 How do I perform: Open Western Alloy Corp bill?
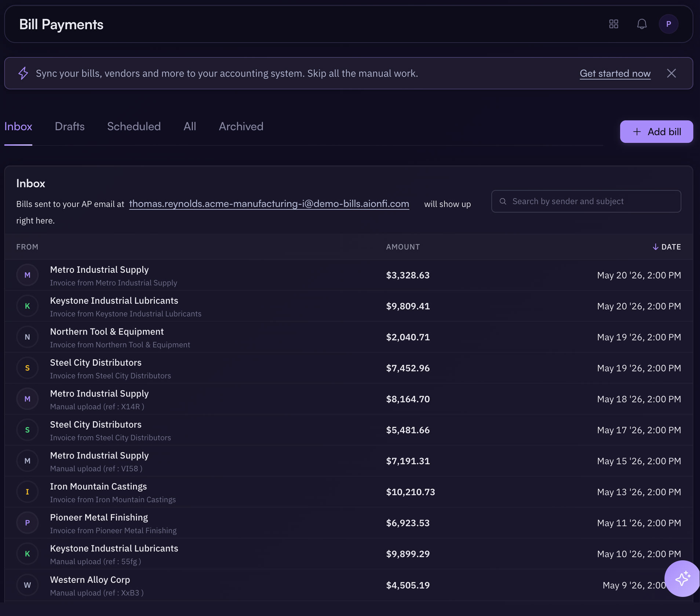coord(349,585)
